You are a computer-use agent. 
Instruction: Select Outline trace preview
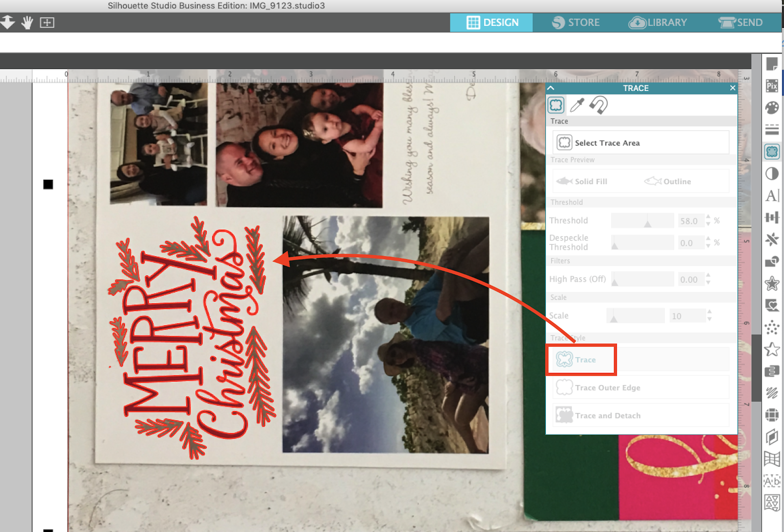[x=667, y=181]
